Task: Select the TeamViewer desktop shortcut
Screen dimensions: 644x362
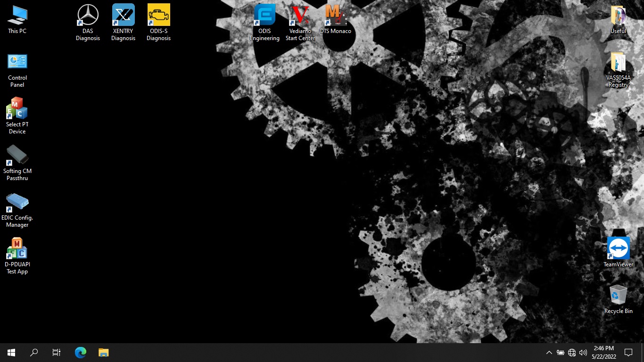Action: click(x=618, y=252)
